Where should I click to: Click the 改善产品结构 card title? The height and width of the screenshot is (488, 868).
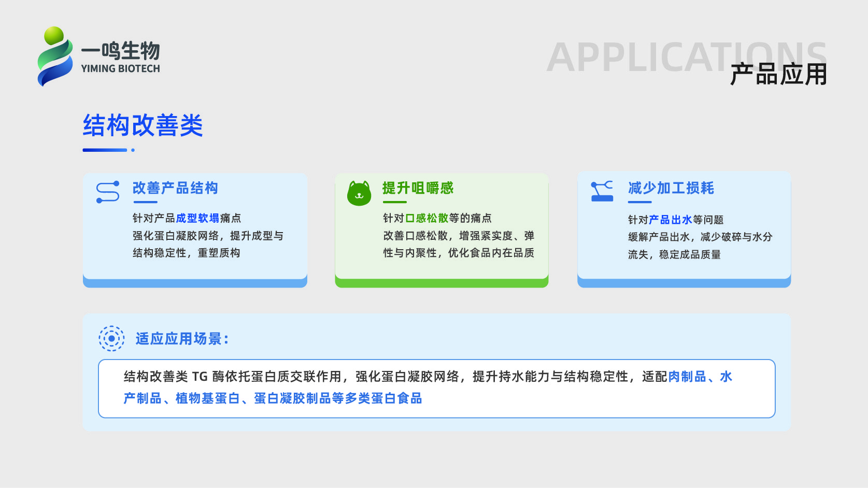(175, 188)
